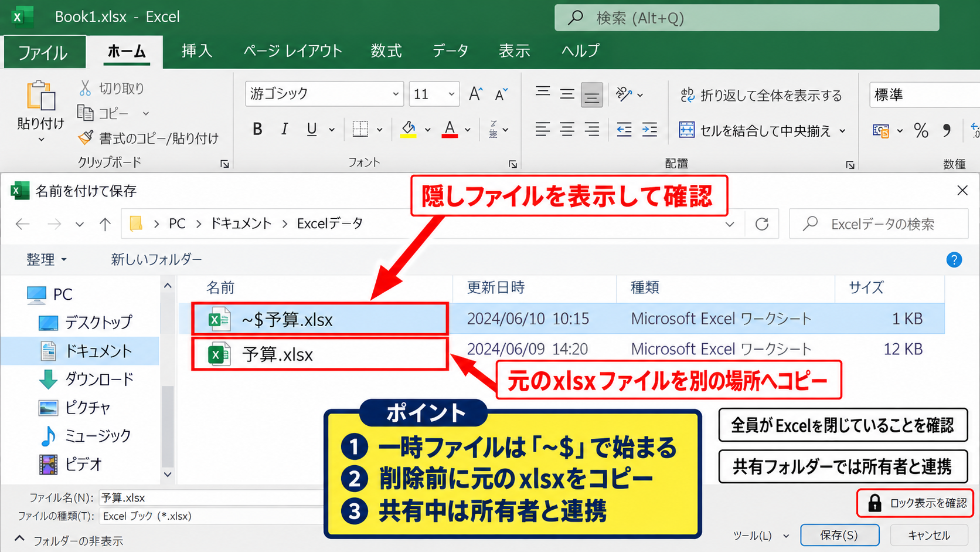Open the ツール(L) tools dropdown

[761, 536]
